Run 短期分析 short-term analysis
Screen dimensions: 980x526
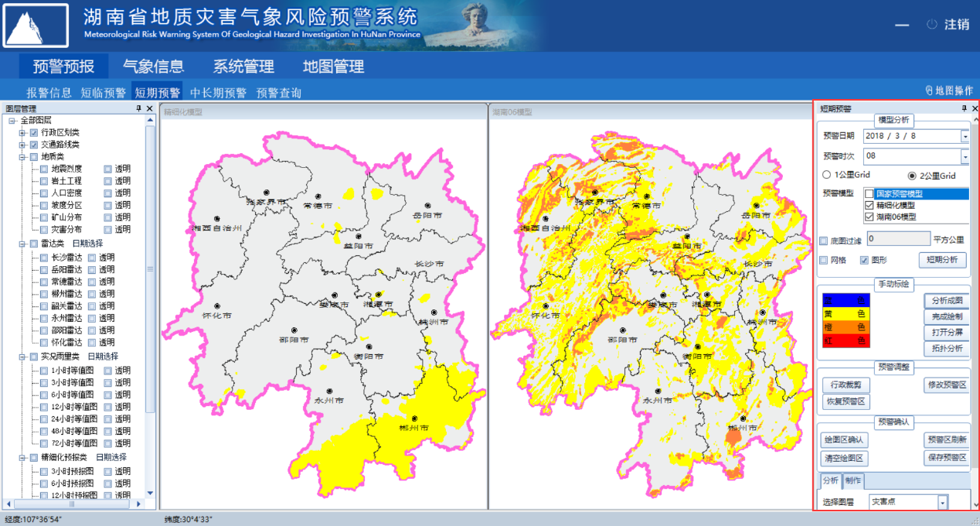(943, 259)
